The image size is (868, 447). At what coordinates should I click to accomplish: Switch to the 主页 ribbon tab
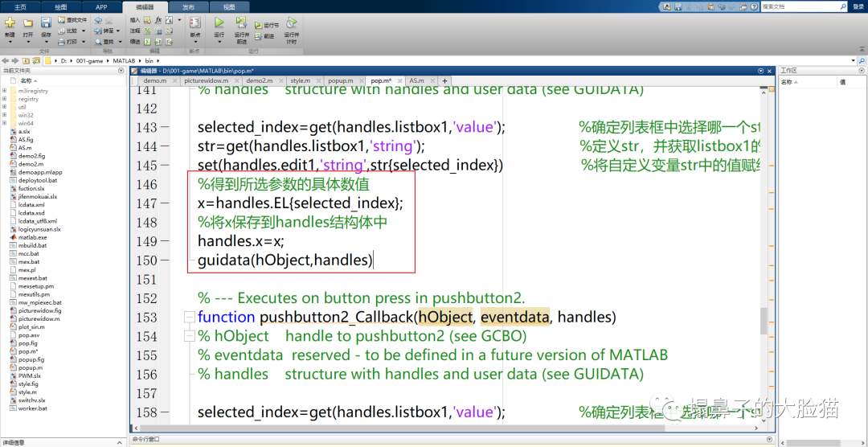(20, 8)
